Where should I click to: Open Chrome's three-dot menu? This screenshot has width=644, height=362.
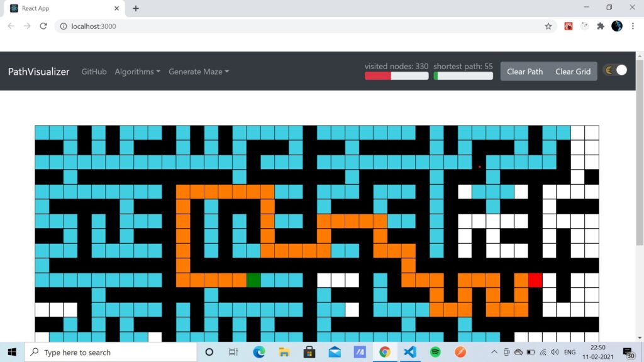point(632,26)
